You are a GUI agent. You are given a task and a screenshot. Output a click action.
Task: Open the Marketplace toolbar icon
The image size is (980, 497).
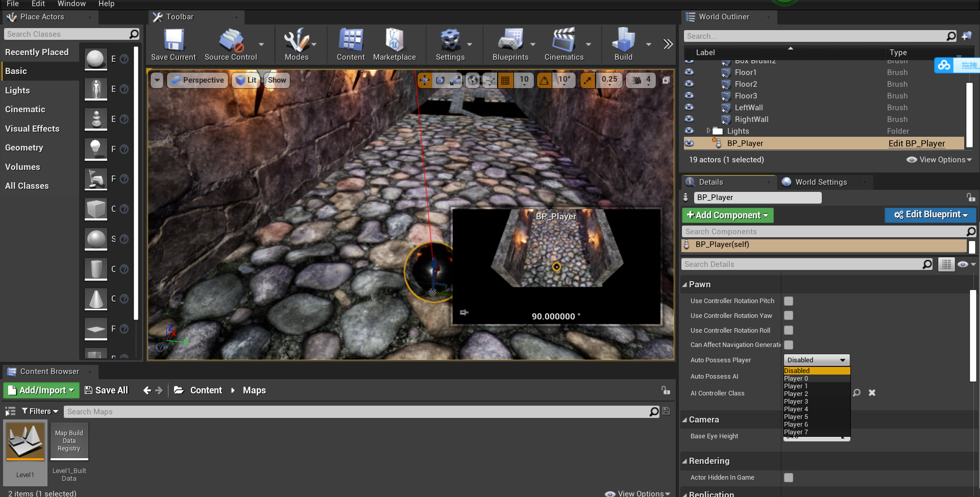394,44
